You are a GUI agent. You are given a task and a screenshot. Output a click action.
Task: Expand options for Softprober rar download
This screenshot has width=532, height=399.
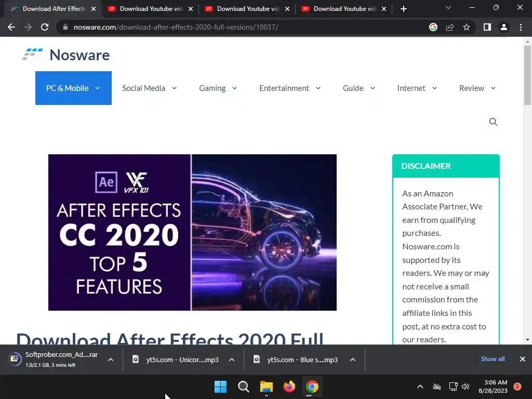[111, 360]
